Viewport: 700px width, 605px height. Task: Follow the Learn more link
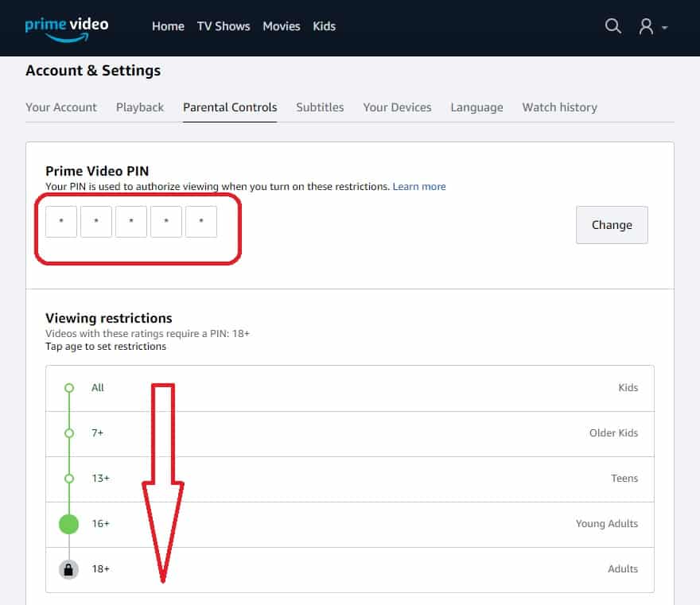419,187
